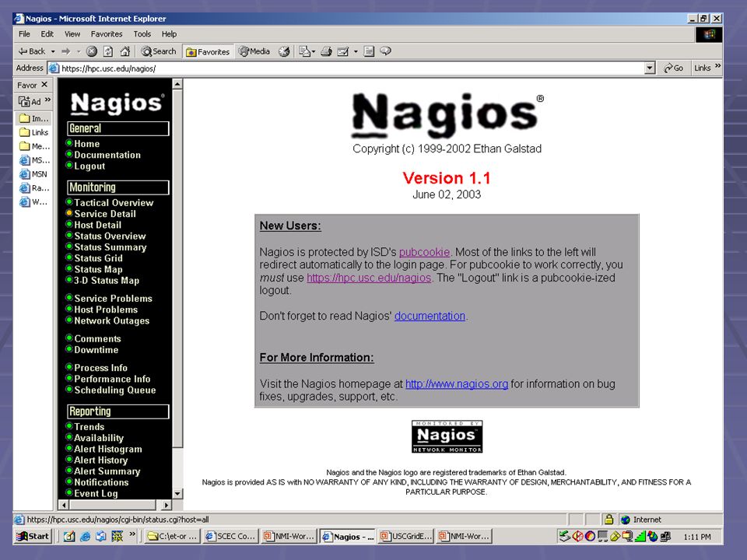Screen dimensions: 747x560
Task: Expand the Links toolbar chevron
Action: (717, 66)
